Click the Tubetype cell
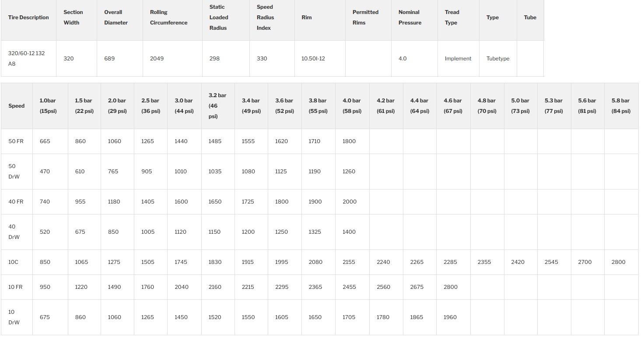Image resolution: width=644 pixels, height=337 pixels. point(497,59)
